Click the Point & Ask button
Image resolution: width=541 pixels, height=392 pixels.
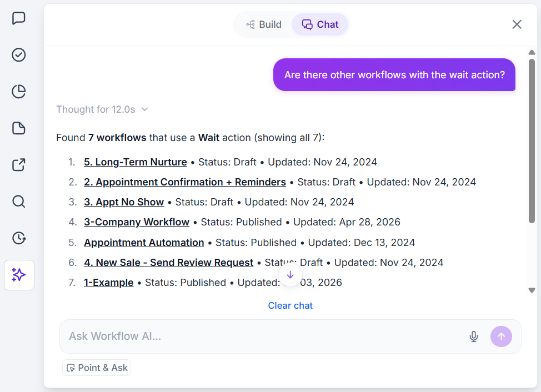click(x=97, y=368)
